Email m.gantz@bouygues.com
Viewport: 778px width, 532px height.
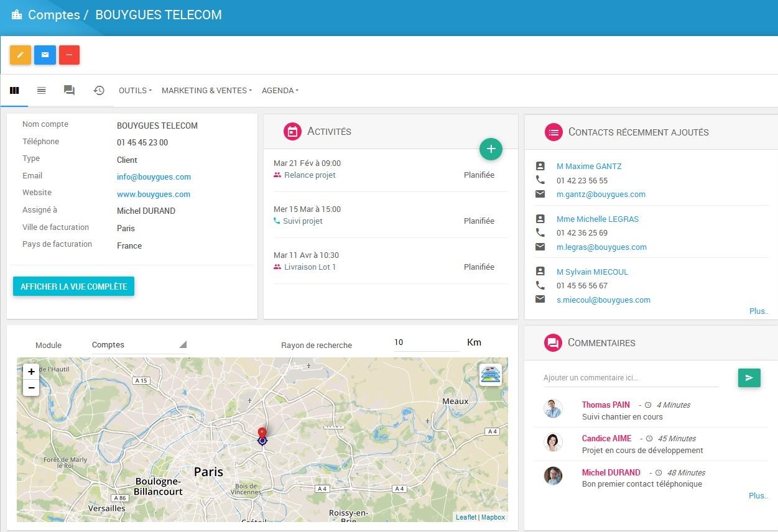click(601, 195)
